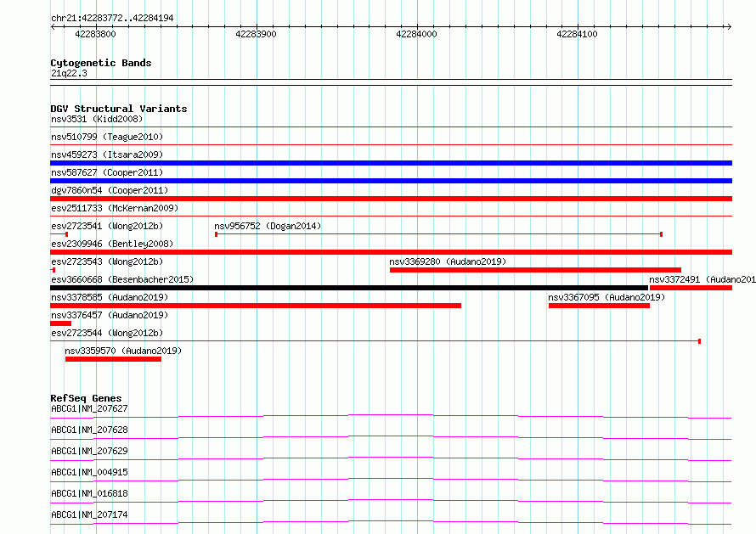Image resolution: width=756 pixels, height=534 pixels.
Task: Click the 42283800 ruler tick label
Action: (95, 34)
